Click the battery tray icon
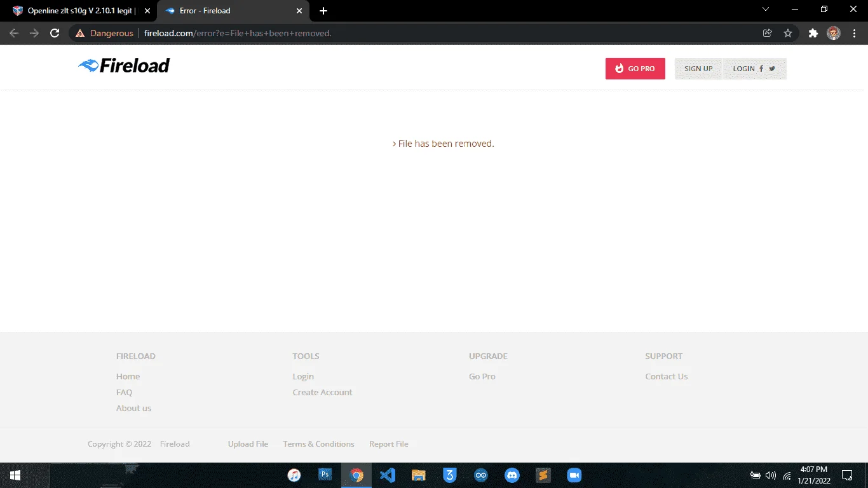 (755, 475)
